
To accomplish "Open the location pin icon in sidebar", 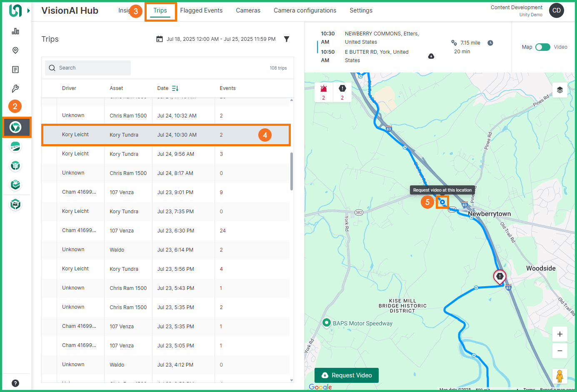I will (x=15, y=50).
